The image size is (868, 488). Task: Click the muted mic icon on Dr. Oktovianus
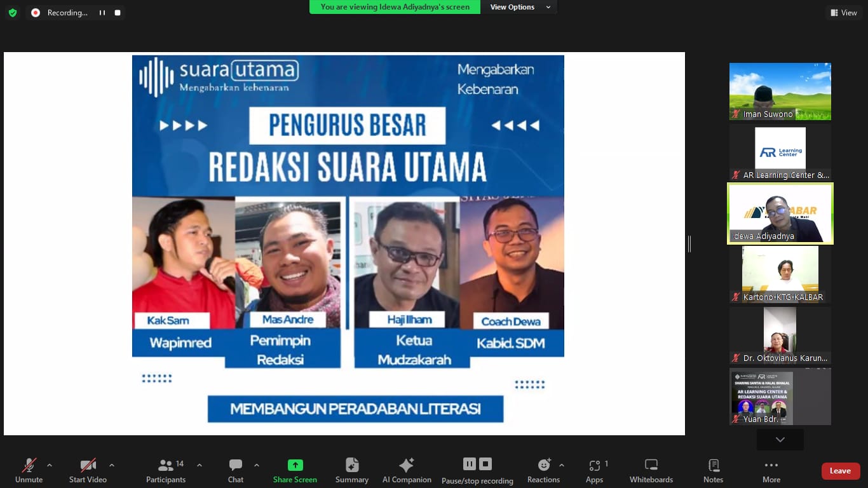736,358
